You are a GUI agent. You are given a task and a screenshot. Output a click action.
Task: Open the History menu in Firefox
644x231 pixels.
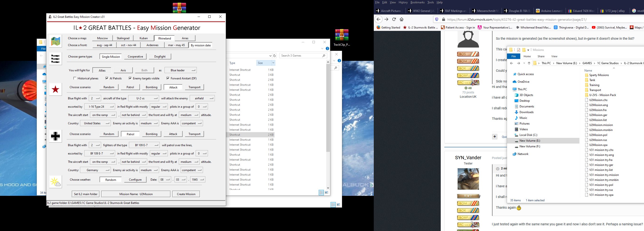click(403, 3)
